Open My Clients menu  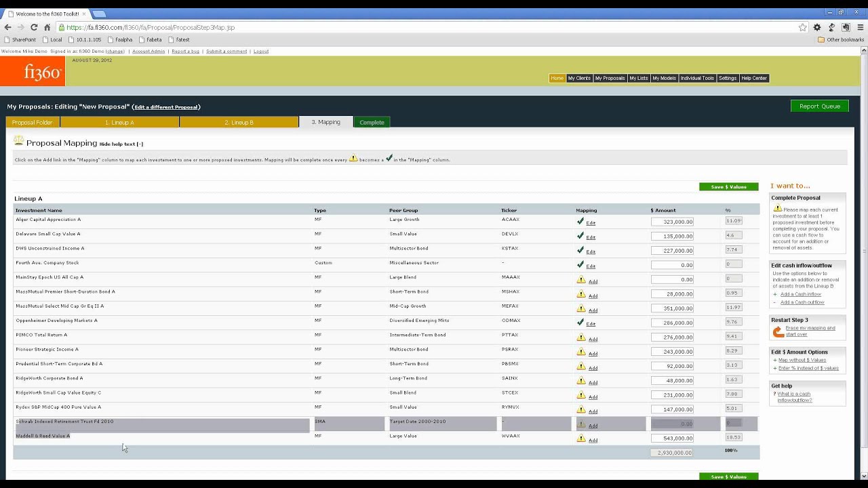click(x=579, y=78)
